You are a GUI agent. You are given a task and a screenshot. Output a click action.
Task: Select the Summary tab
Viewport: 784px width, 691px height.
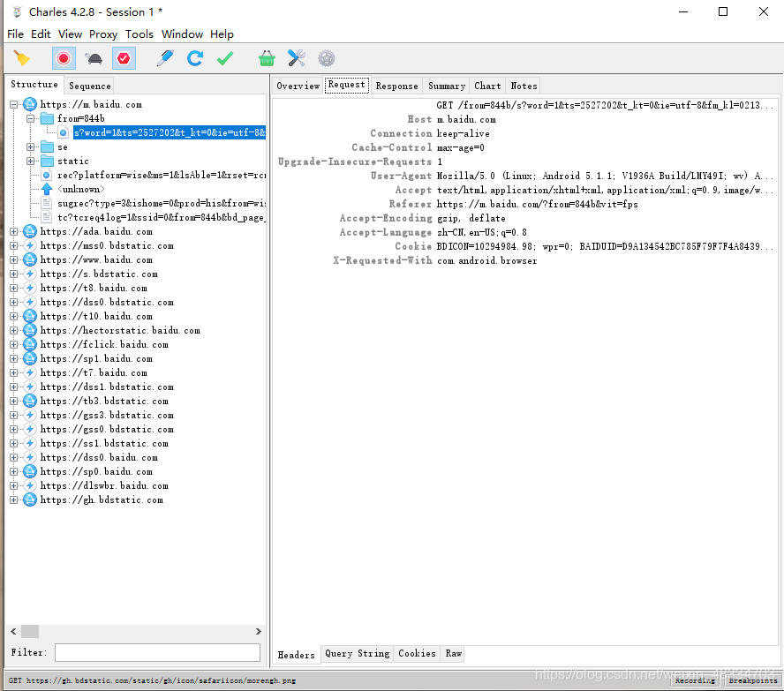pyautogui.click(x=447, y=86)
